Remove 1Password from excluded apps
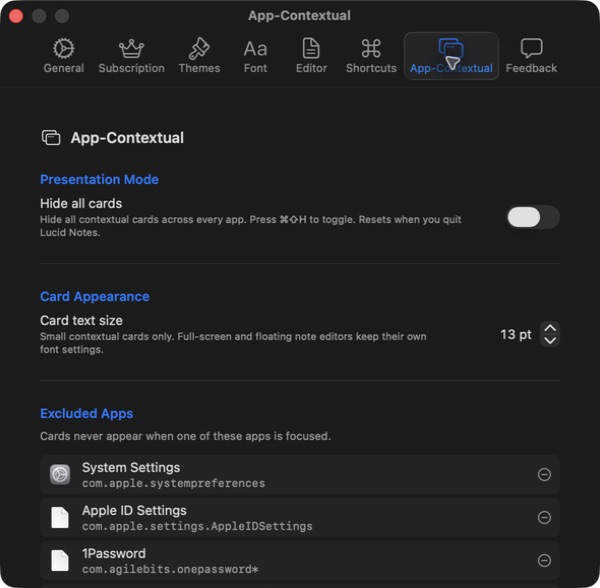The image size is (600, 588). (x=544, y=560)
